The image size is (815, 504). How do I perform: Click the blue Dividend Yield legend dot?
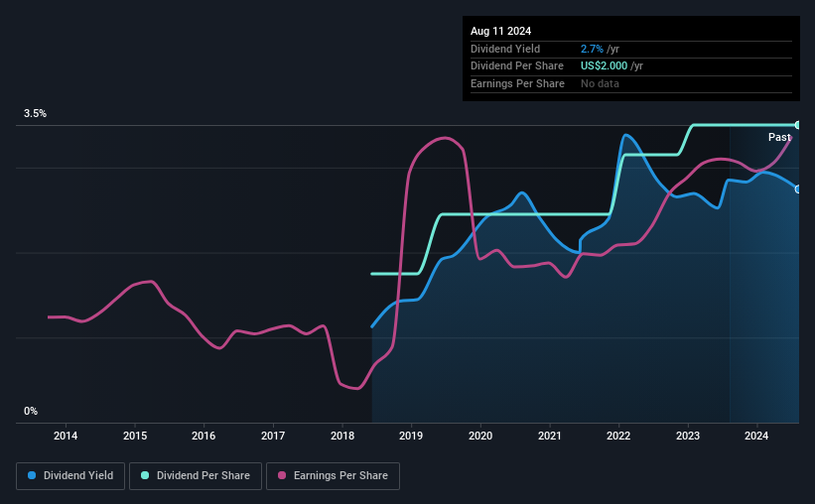coord(32,475)
